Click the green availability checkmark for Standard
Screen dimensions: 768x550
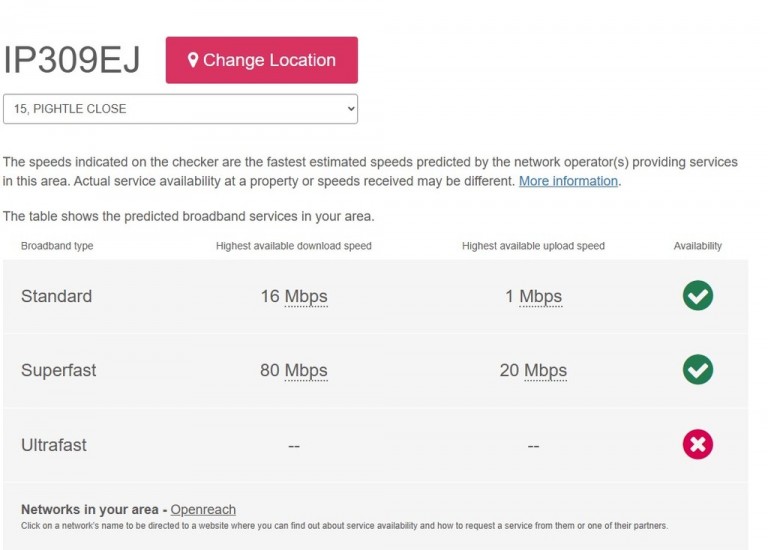click(697, 295)
